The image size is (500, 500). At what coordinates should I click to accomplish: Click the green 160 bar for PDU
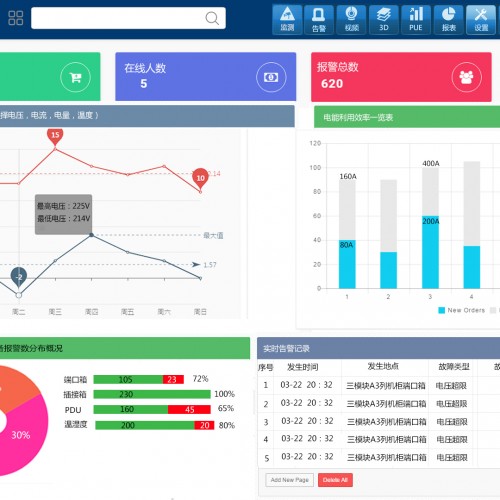point(131,409)
